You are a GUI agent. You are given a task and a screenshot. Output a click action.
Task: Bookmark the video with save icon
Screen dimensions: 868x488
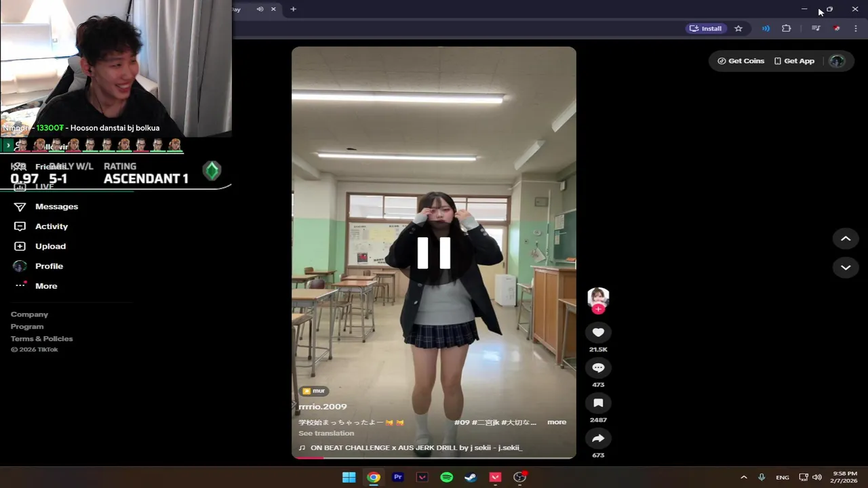[x=598, y=403]
